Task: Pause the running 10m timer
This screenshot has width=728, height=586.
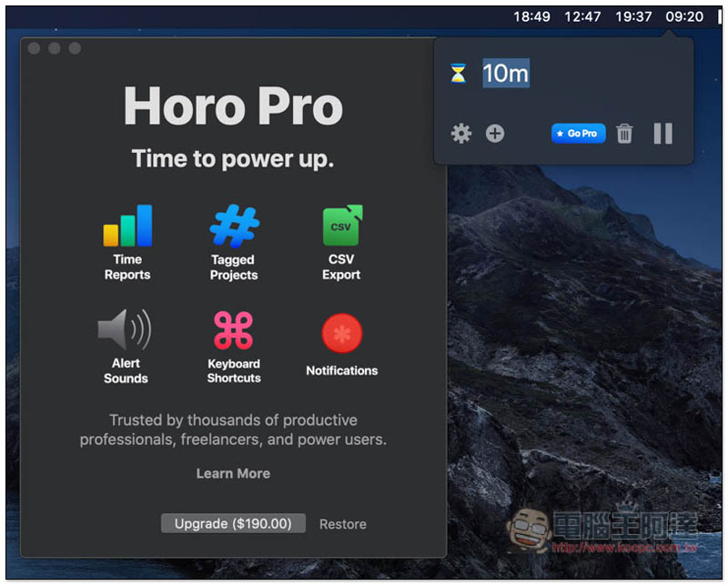Action: pyautogui.click(x=662, y=133)
